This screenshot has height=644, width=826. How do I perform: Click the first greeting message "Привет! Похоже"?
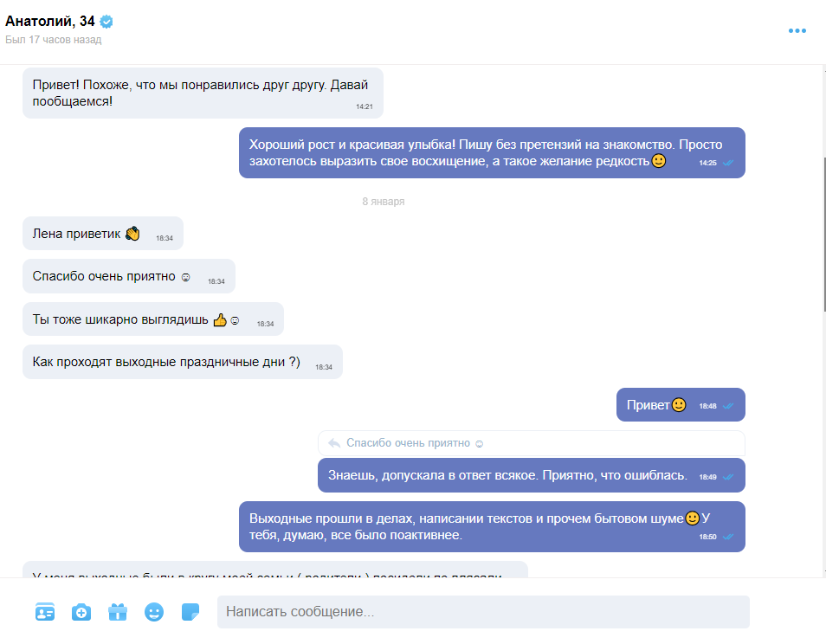click(x=203, y=93)
